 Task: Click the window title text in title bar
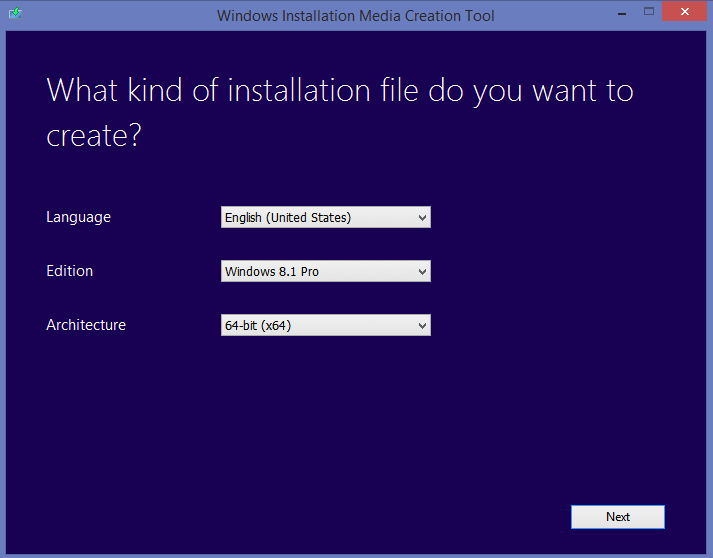[356, 15]
